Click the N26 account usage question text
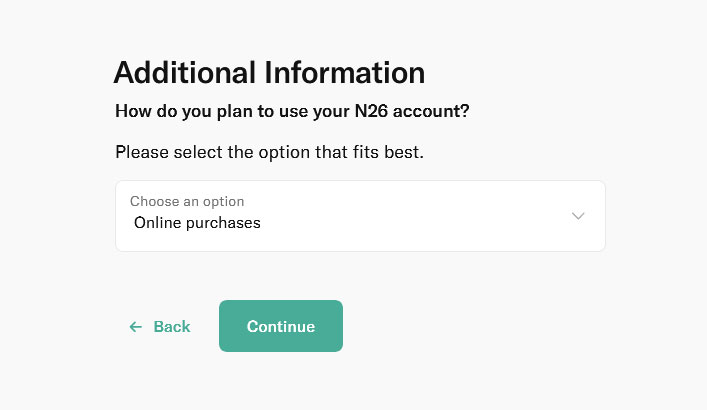 tap(292, 111)
